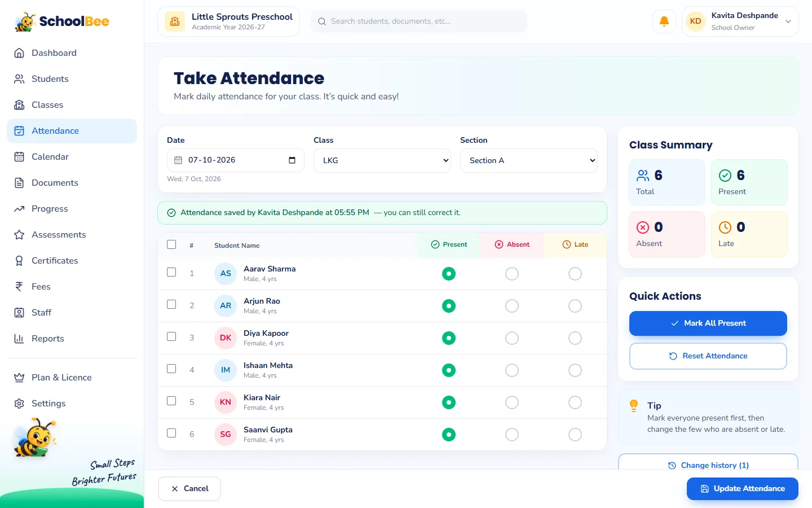Click the Tip lightbulb icon
Viewport: 812px width, 508px height.
pyautogui.click(x=634, y=405)
